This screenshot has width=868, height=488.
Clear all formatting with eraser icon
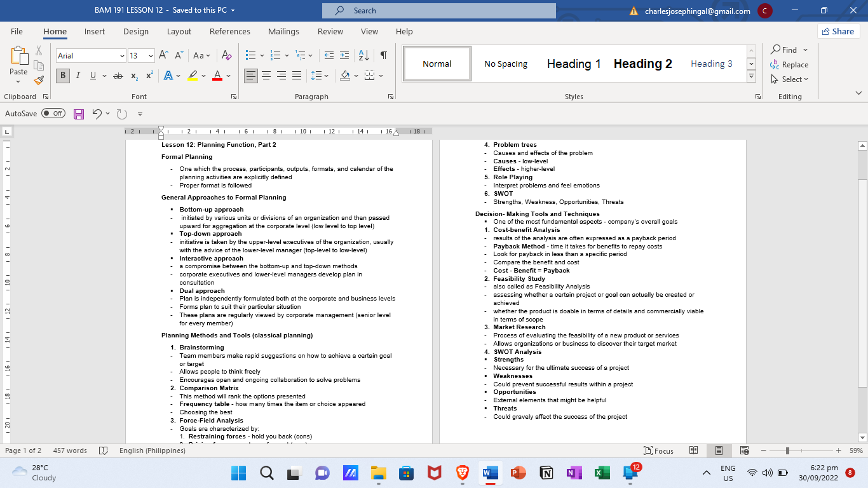point(227,56)
